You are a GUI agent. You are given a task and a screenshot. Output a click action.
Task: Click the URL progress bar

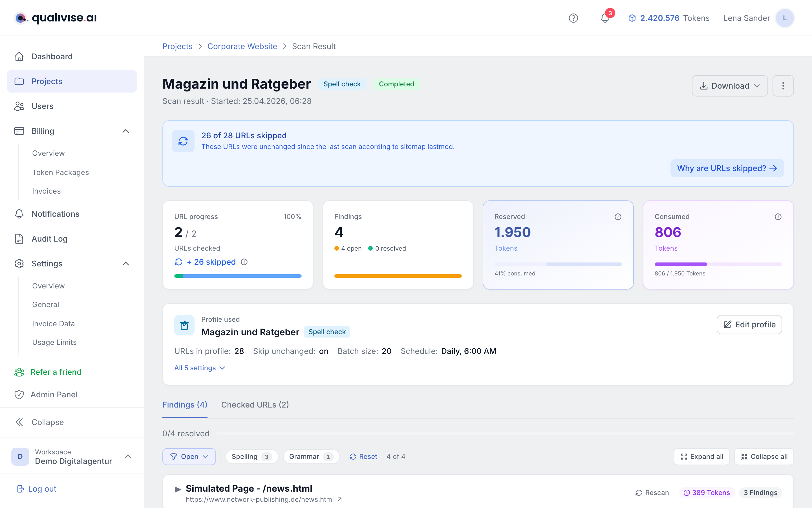(x=238, y=276)
